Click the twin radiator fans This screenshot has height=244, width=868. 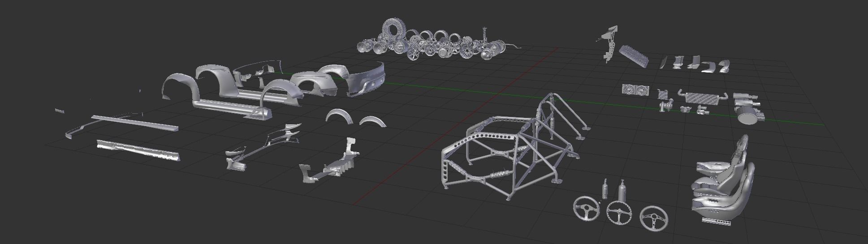click(635, 90)
